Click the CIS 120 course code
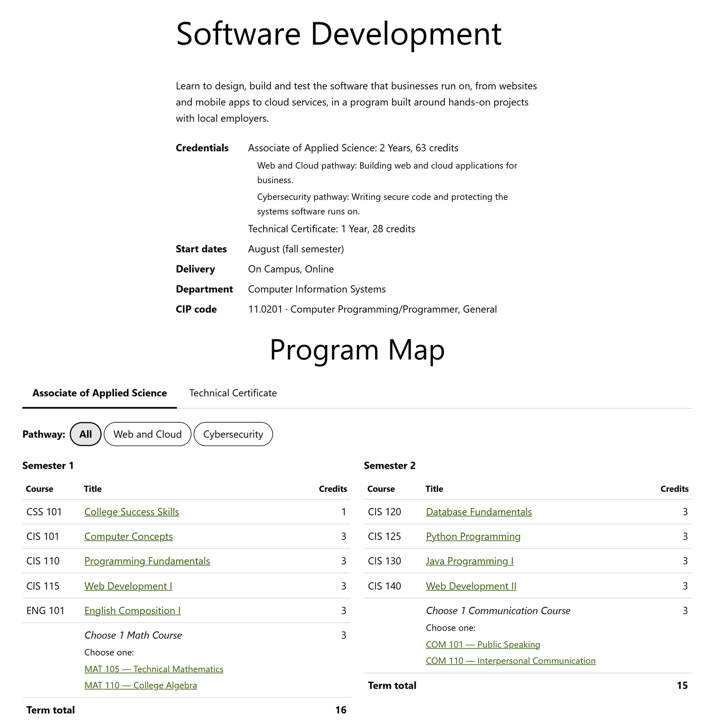 pyautogui.click(x=384, y=512)
